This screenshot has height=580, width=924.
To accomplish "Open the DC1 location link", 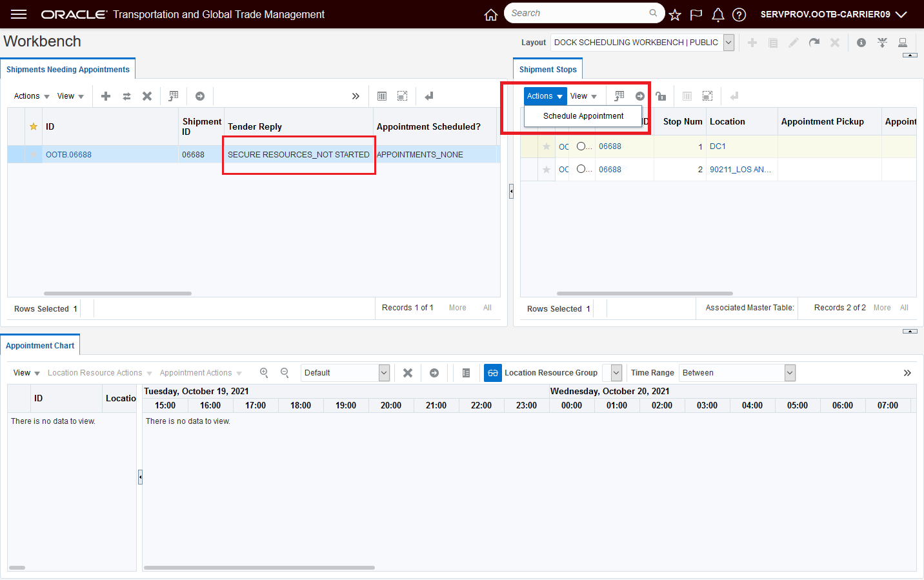I will [x=718, y=146].
